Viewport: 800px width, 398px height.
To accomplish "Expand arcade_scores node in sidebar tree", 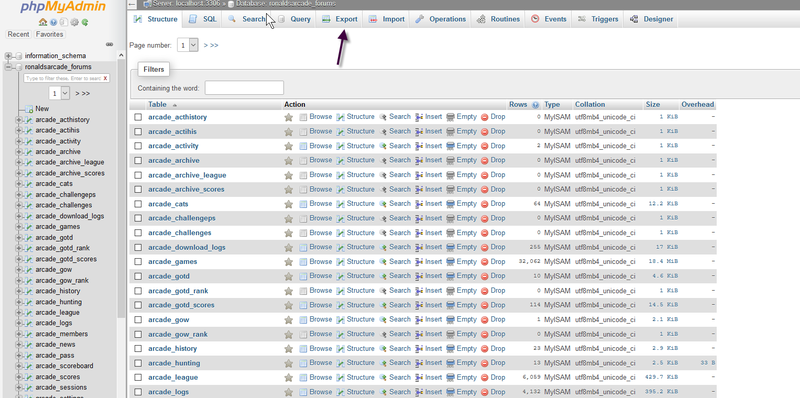I will 19,377.
